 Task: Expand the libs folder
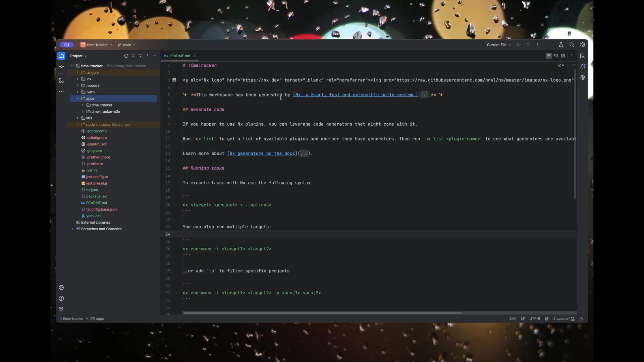tap(77, 118)
